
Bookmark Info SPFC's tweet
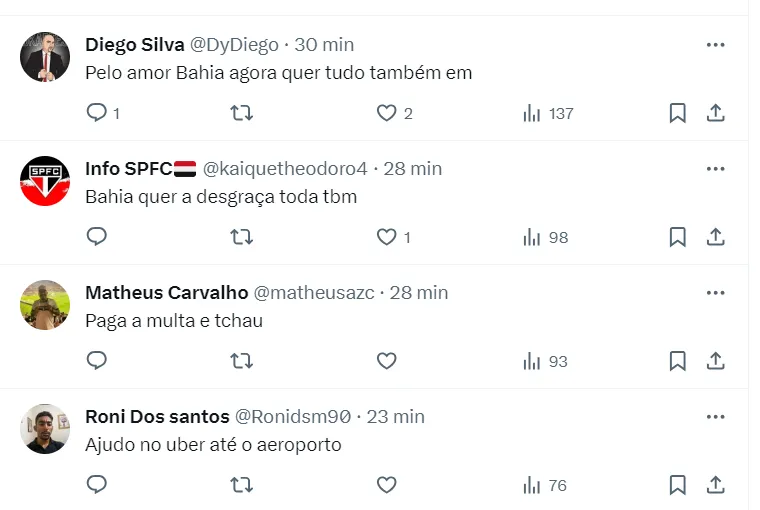click(678, 237)
